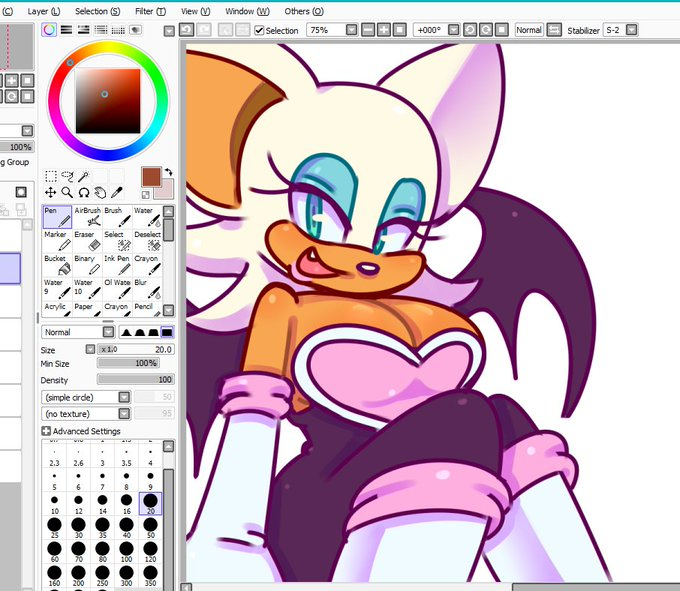Toggle the Selection checkbox
Screen dimensions: 680x591
click(x=260, y=31)
